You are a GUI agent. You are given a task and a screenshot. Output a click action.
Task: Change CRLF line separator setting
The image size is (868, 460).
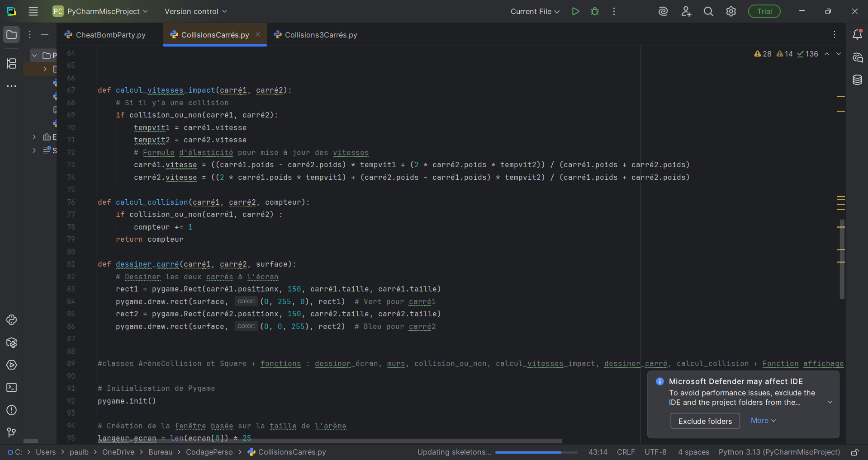tap(626, 452)
